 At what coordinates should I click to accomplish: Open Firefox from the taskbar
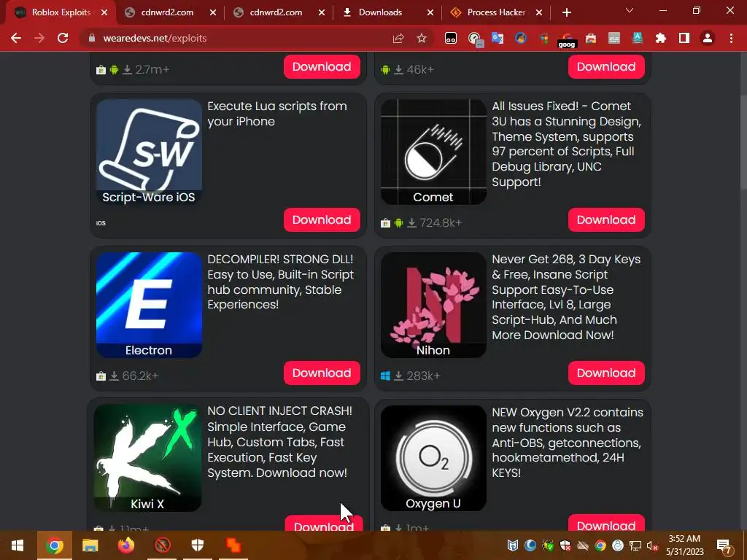126,545
